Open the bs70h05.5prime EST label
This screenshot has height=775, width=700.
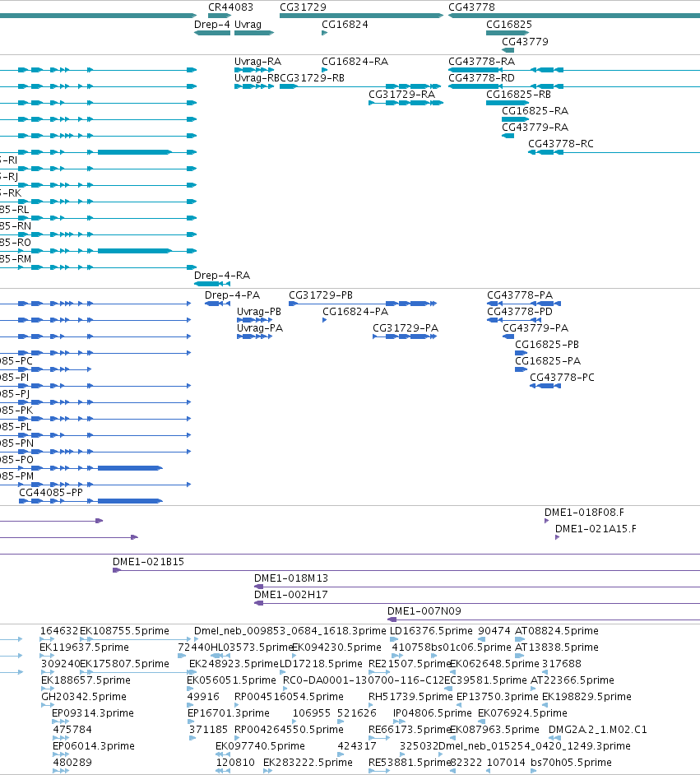[571, 763]
